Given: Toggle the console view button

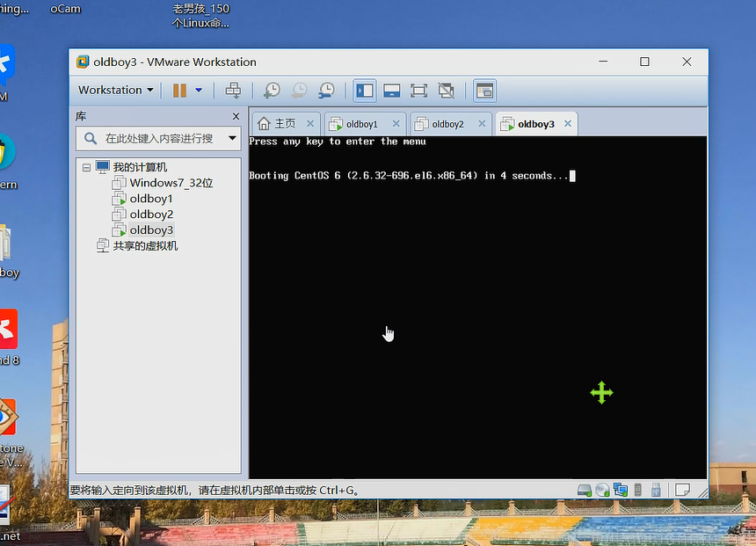Looking at the screenshot, I should (x=484, y=91).
